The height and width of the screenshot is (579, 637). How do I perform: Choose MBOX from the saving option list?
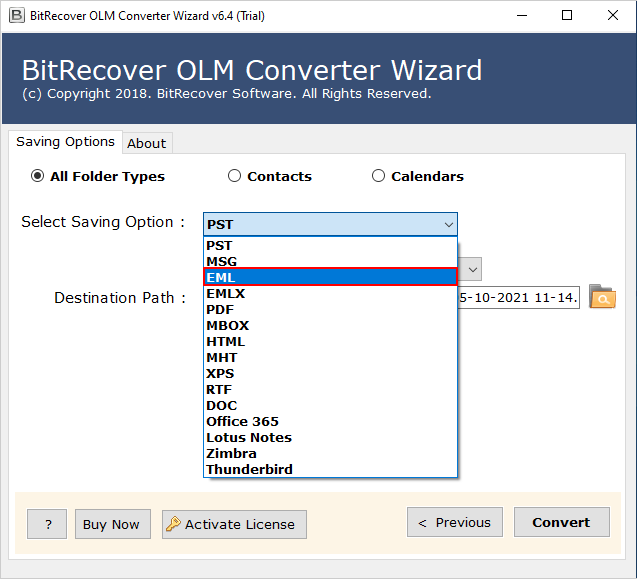(330, 325)
